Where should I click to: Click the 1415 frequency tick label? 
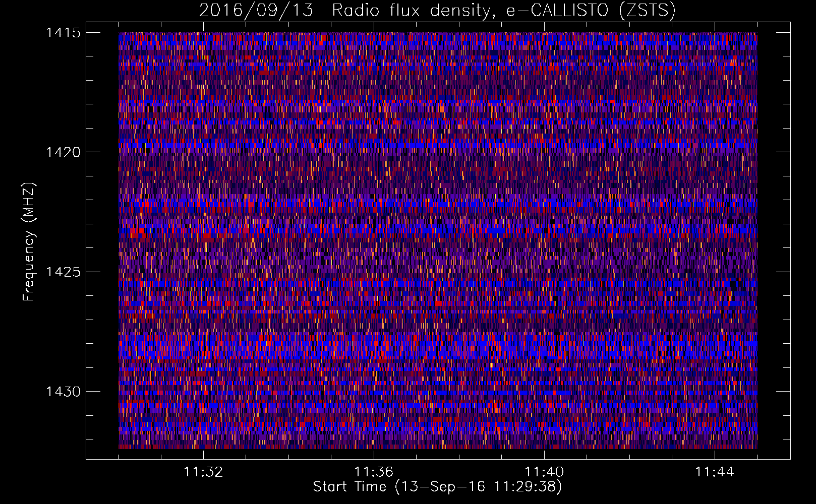(63, 33)
